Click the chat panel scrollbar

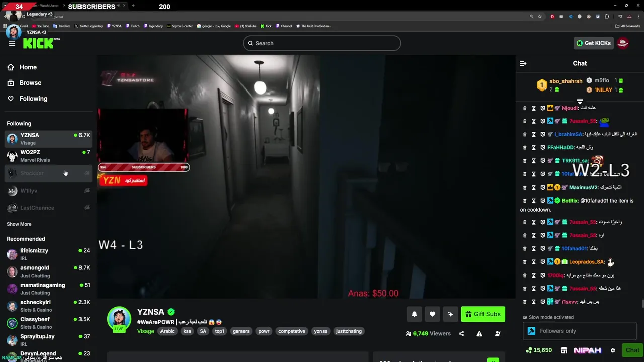coord(642,304)
